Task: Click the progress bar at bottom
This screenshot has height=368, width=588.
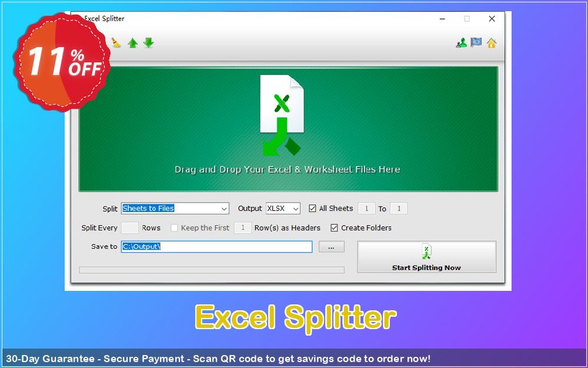Action: pyautogui.click(x=212, y=270)
